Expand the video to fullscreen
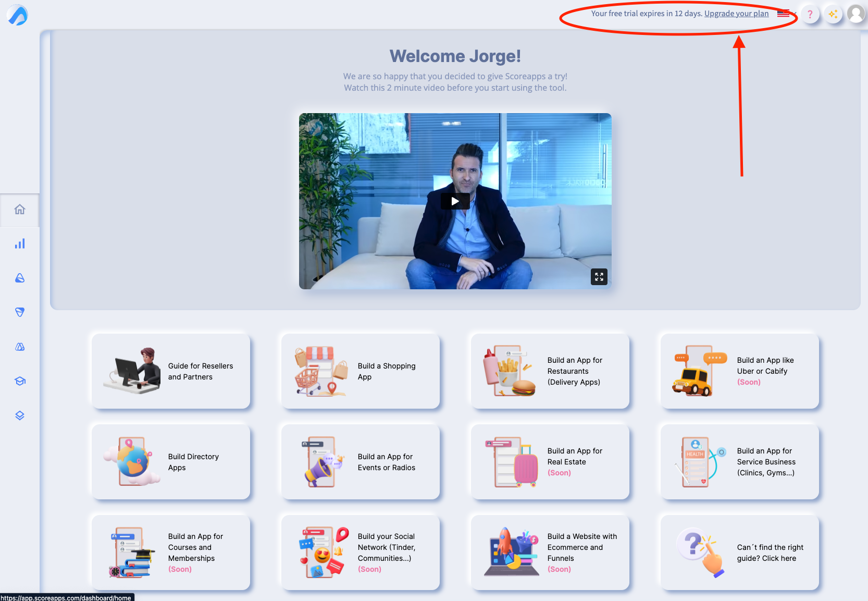Screen dimensions: 868x601 tap(599, 277)
